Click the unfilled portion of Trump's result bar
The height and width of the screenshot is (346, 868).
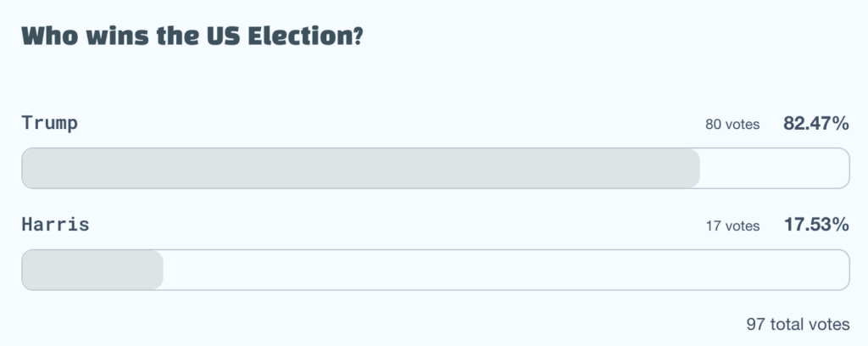[x=773, y=168]
